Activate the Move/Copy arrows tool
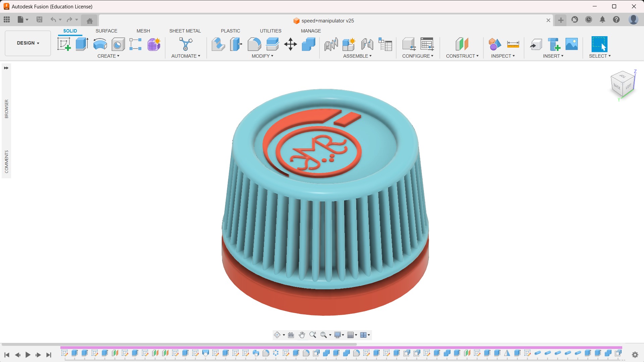Image resolution: width=644 pixels, height=362 pixels. (290, 44)
